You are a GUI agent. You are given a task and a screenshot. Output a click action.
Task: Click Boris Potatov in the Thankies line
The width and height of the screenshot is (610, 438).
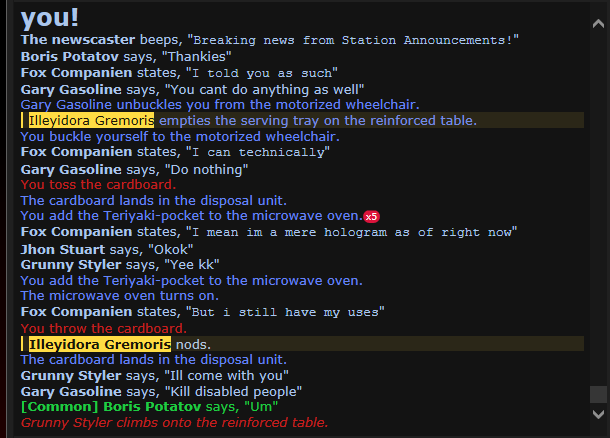(x=70, y=56)
